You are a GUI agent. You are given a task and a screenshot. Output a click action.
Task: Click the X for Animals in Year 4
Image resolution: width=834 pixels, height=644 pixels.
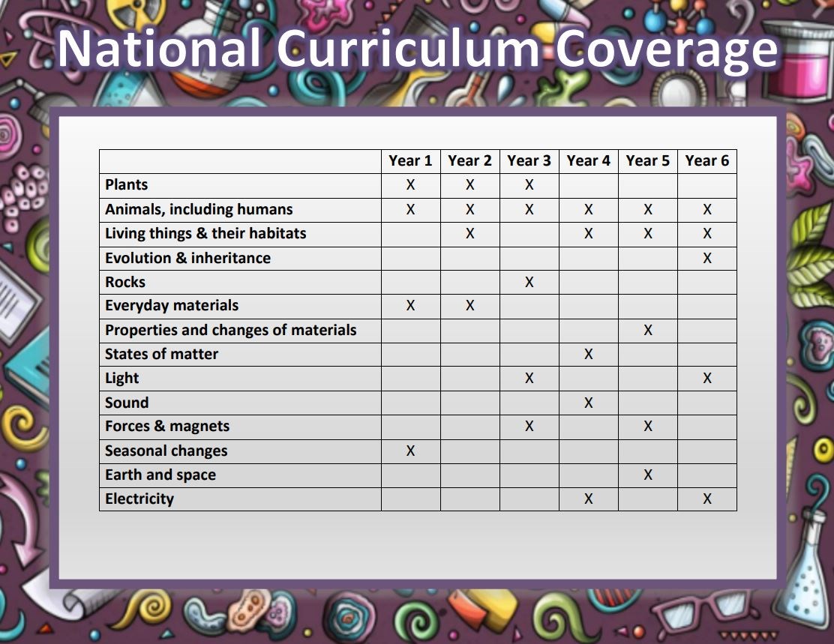(x=588, y=209)
